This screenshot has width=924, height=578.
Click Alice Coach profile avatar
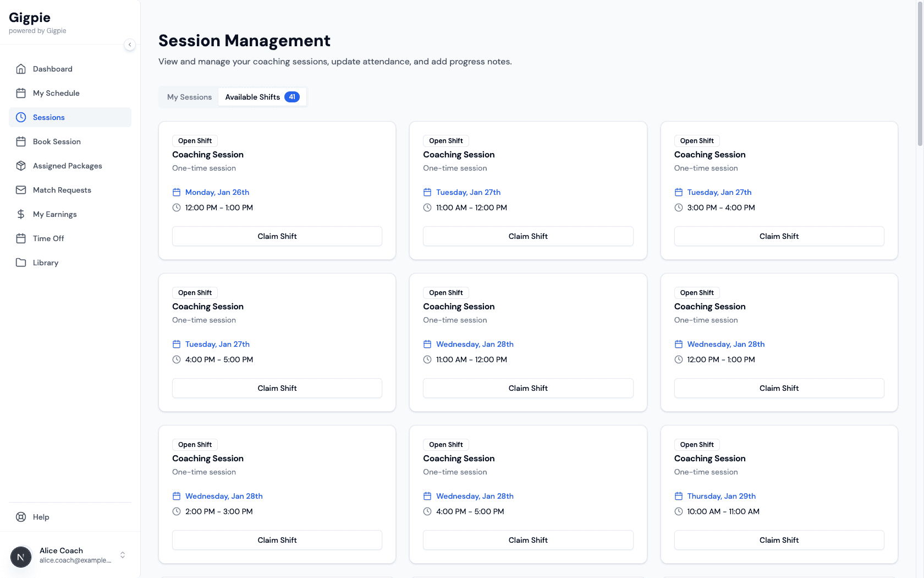[21, 557]
